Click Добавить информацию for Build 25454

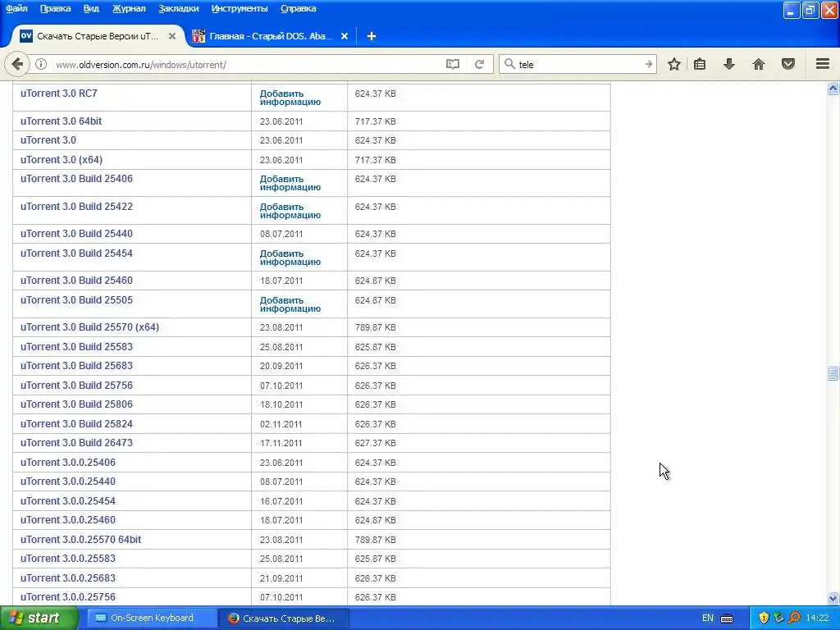[x=290, y=258]
